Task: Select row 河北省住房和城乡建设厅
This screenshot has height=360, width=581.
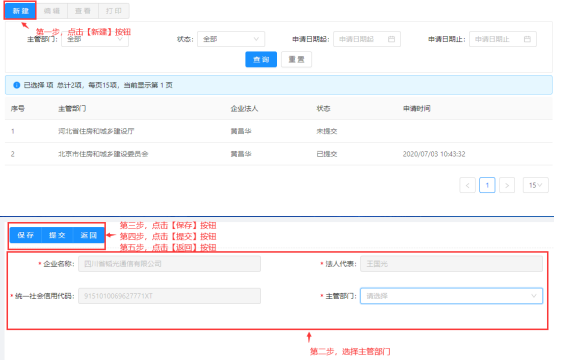Action: [279, 131]
